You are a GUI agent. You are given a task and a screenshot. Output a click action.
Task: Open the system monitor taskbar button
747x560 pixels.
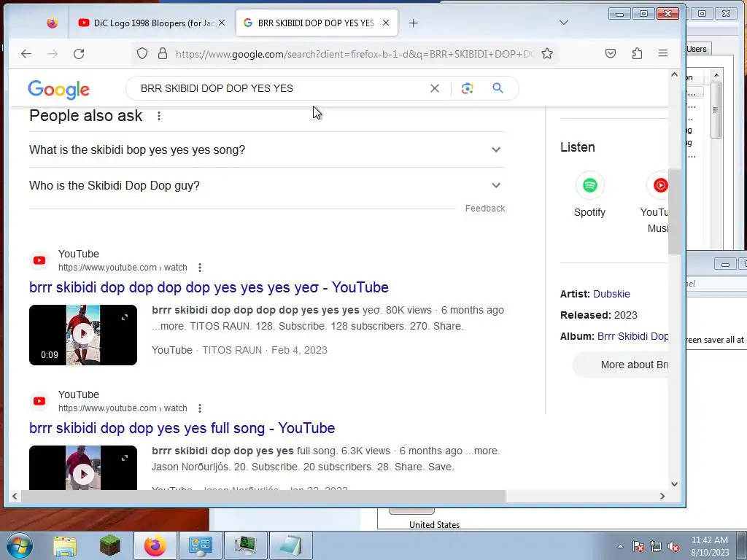[245, 545]
